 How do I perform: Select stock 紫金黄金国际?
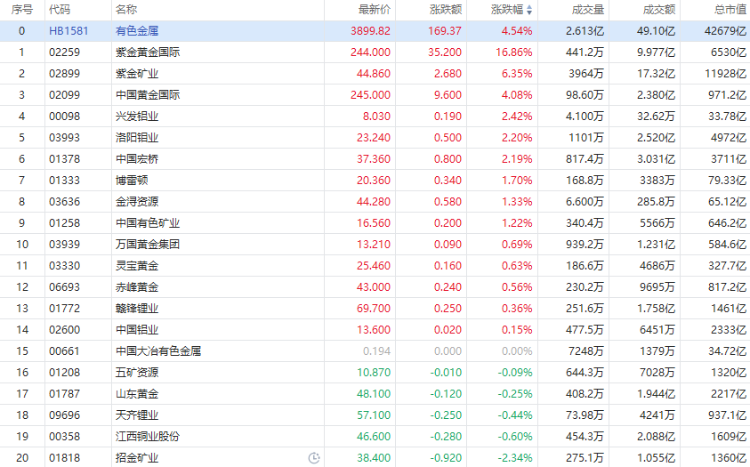point(148,52)
